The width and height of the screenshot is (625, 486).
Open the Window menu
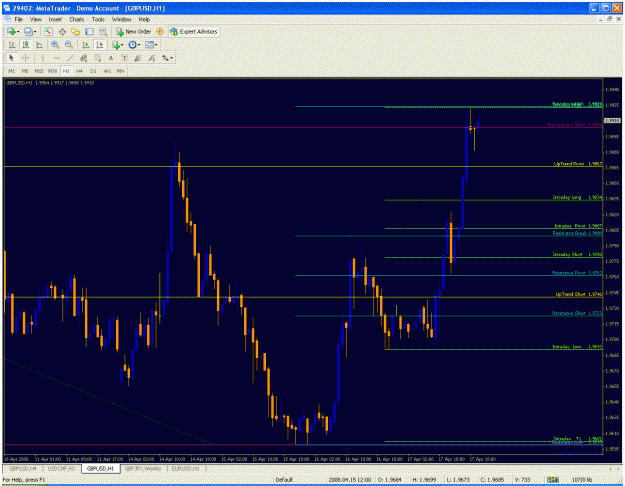[121, 19]
